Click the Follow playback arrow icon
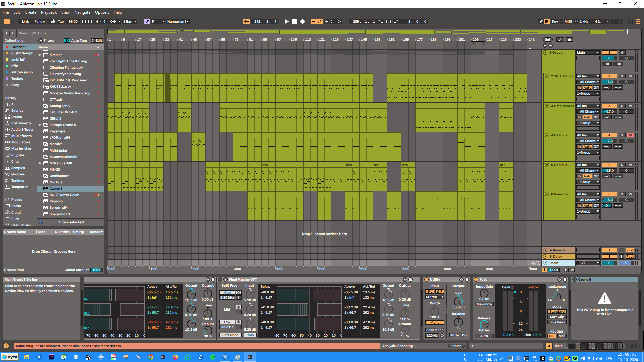The width and height of the screenshot is (644, 362). point(246,21)
